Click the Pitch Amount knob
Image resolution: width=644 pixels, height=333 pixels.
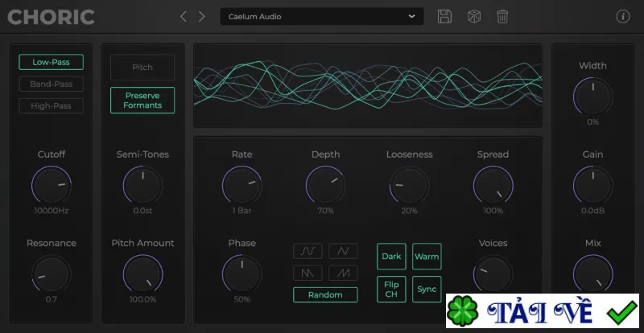coord(142,273)
